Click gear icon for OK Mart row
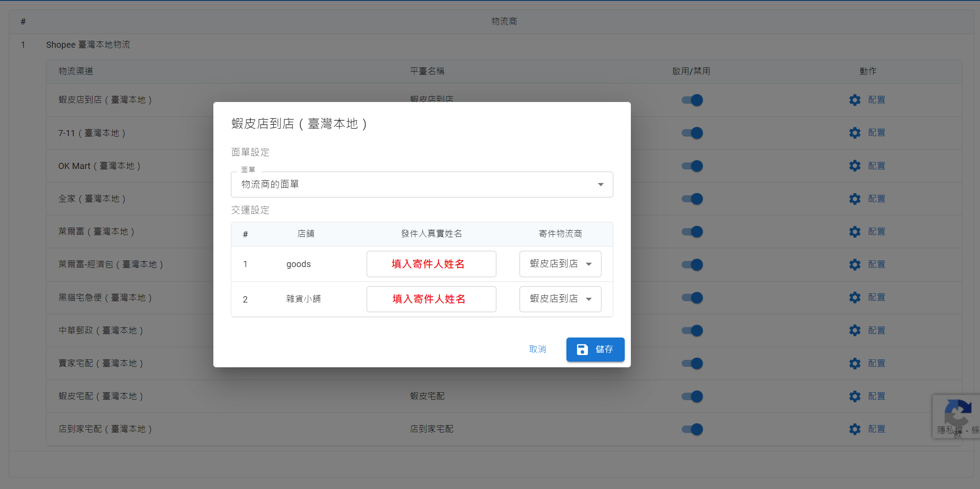This screenshot has width=980, height=489. (x=855, y=165)
